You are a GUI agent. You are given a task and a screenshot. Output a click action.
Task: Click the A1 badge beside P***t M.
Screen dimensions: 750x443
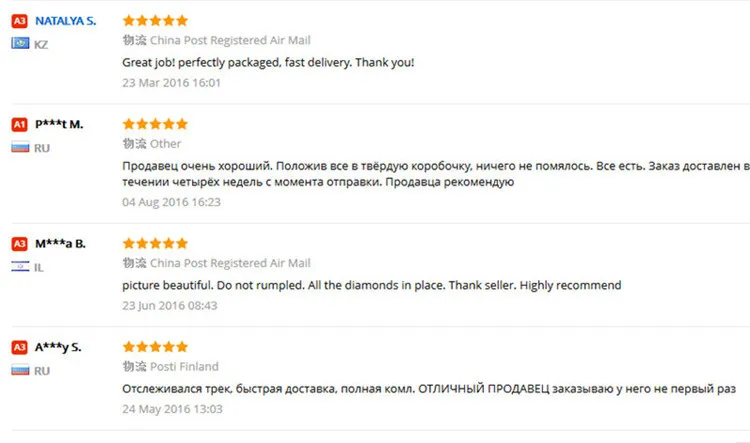pyautogui.click(x=20, y=125)
